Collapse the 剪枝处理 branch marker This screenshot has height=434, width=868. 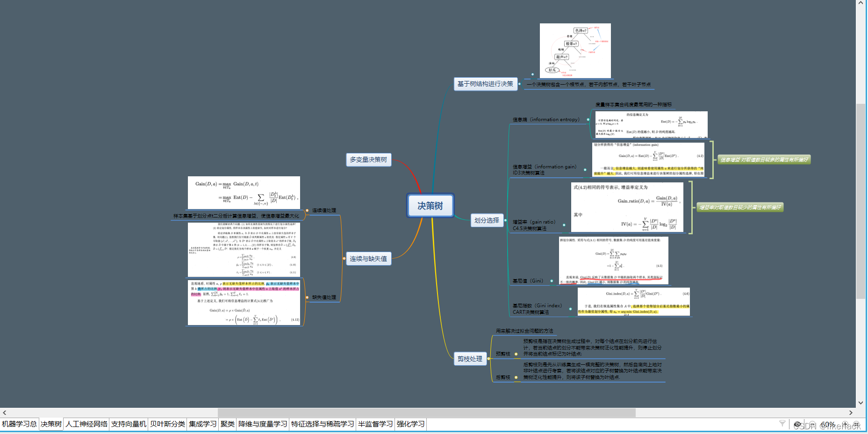[x=488, y=359]
